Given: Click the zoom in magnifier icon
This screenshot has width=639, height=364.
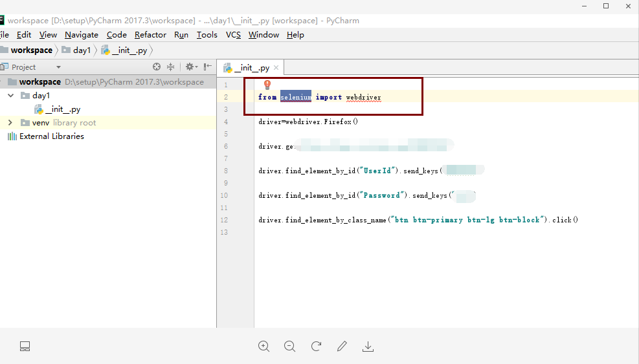Looking at the screenshot, I should (x=263, y=347).
